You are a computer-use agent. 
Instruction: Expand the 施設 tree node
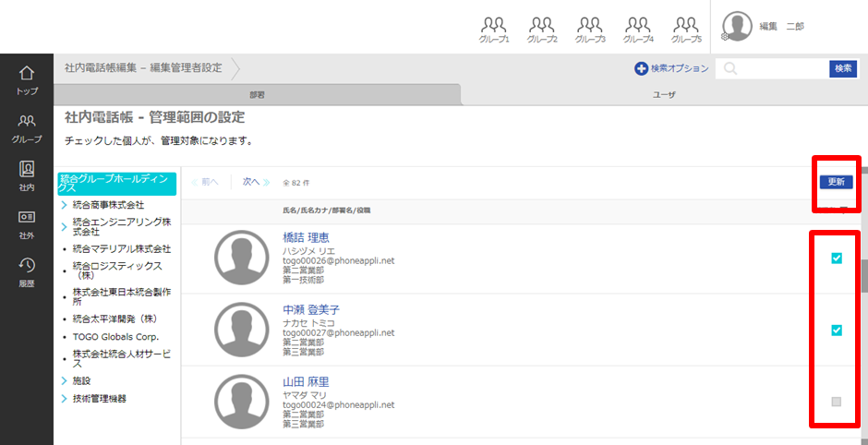[65, 380]
